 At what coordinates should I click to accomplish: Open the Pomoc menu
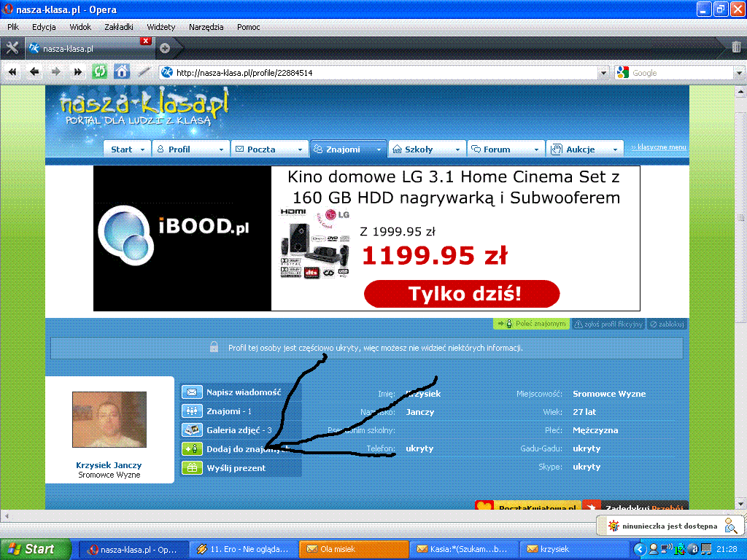click(x=249, y=27)
